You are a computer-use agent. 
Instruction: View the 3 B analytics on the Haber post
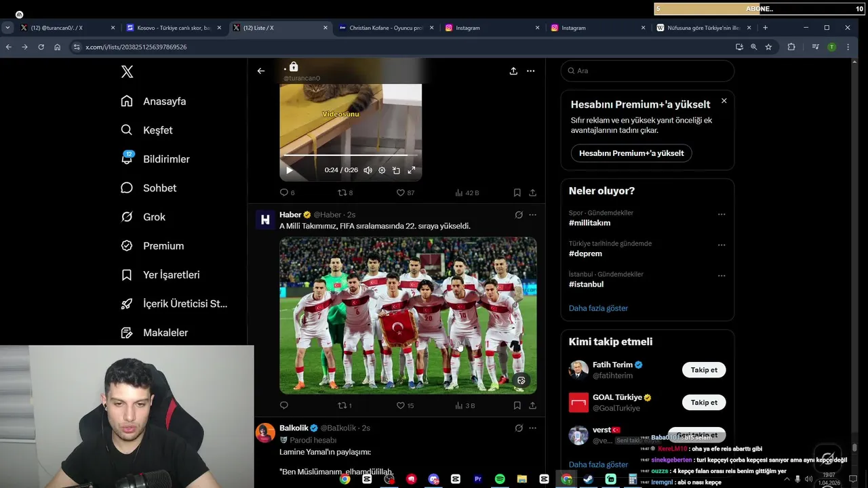point(466,405)
